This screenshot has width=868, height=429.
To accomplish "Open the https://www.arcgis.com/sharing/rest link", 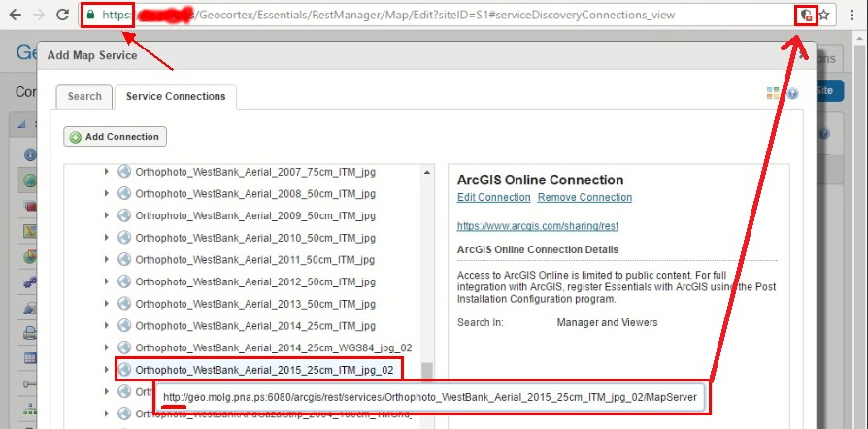I will tap(538, 226).
